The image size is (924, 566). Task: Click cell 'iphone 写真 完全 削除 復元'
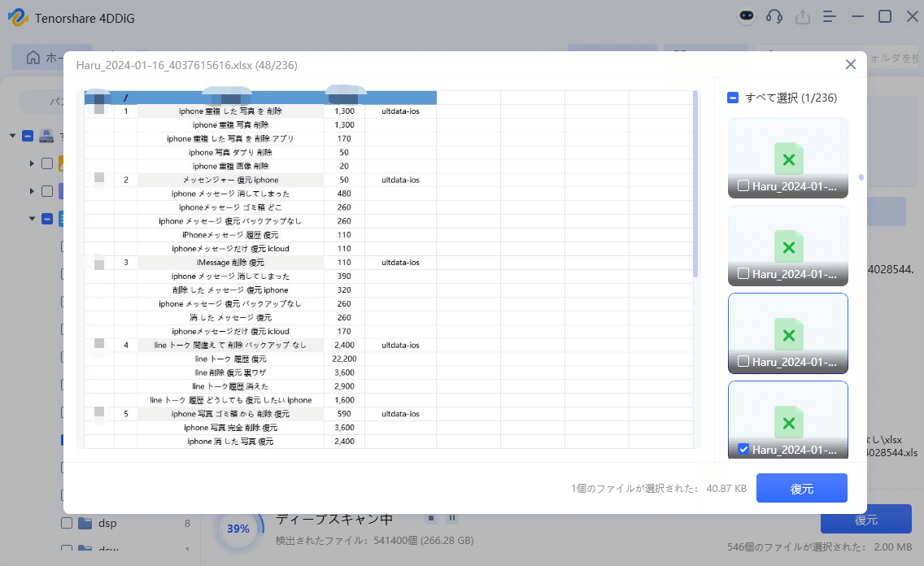tap(230, 428)
